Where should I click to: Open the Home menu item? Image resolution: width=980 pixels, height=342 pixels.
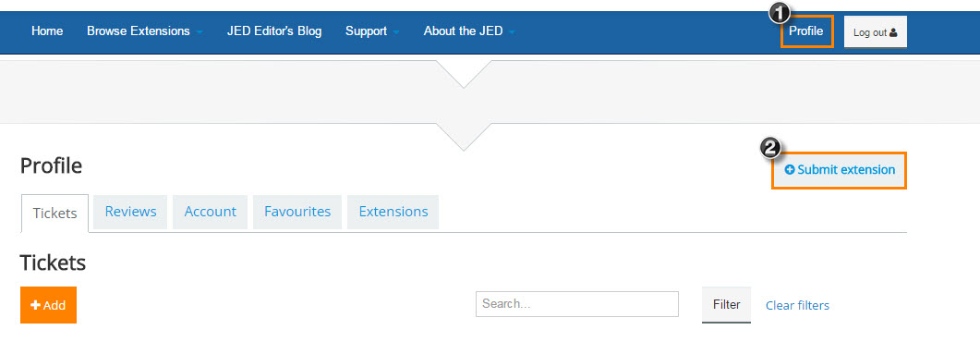pyautogui.click(x=47, y=31)
